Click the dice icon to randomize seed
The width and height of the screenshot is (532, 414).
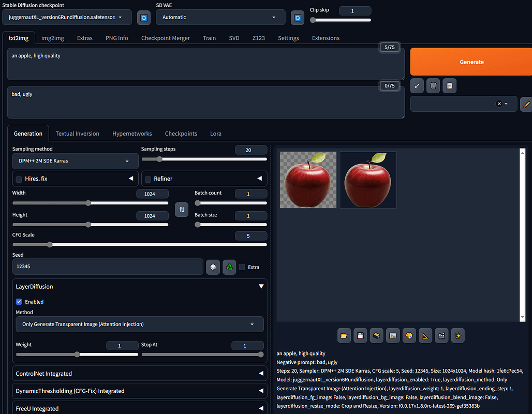tap(213, 267)
